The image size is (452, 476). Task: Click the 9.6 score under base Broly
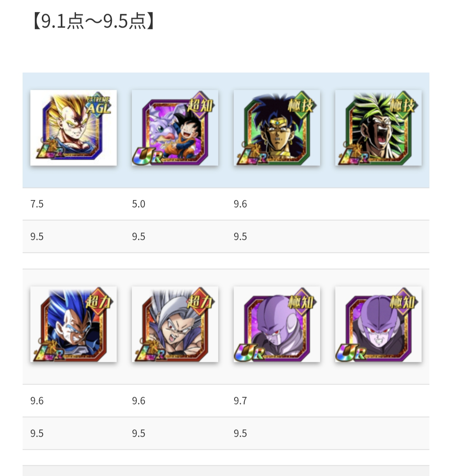coord(240,204)
